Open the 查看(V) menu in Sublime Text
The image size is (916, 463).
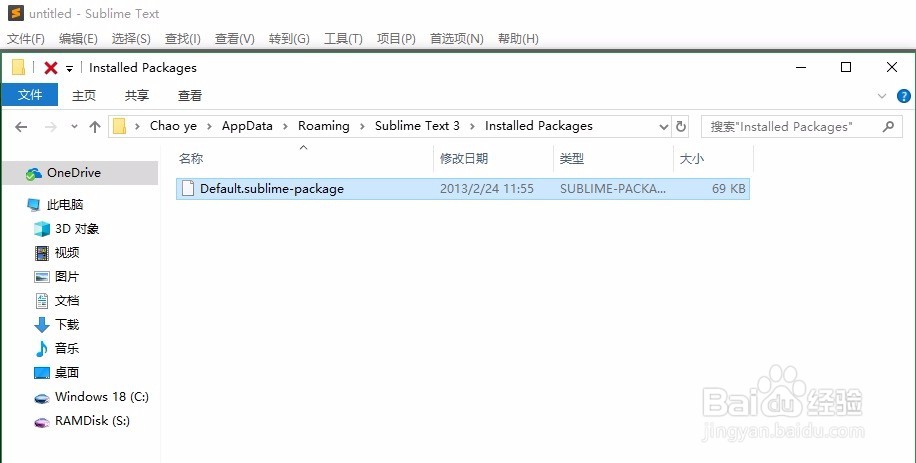235,39
